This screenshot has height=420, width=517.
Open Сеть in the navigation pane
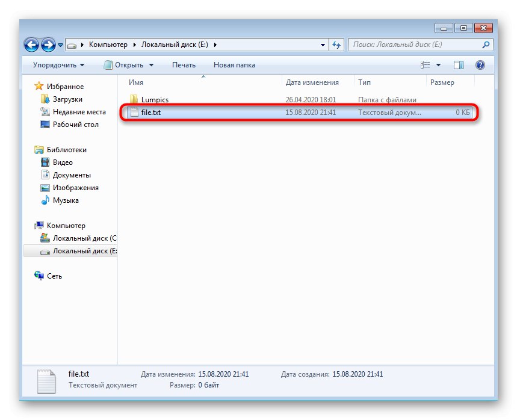54,276
